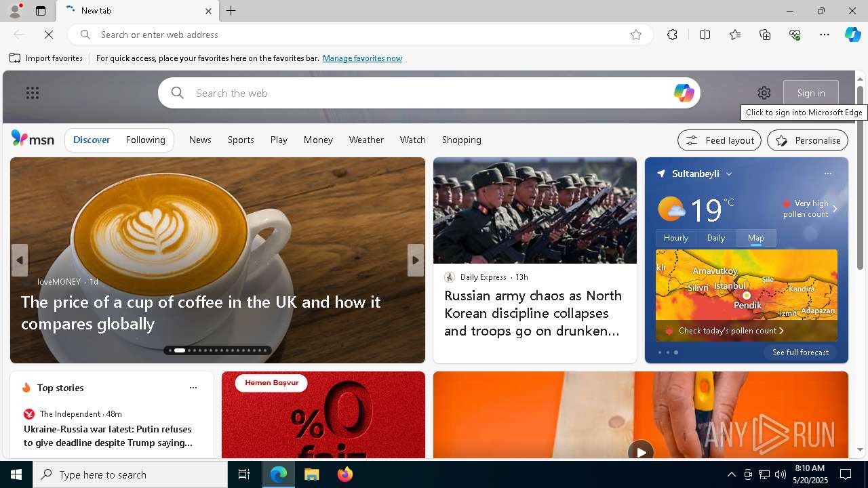Open the Extensions puzzle icon
The image size is (868, 488).
coord(672,35)
